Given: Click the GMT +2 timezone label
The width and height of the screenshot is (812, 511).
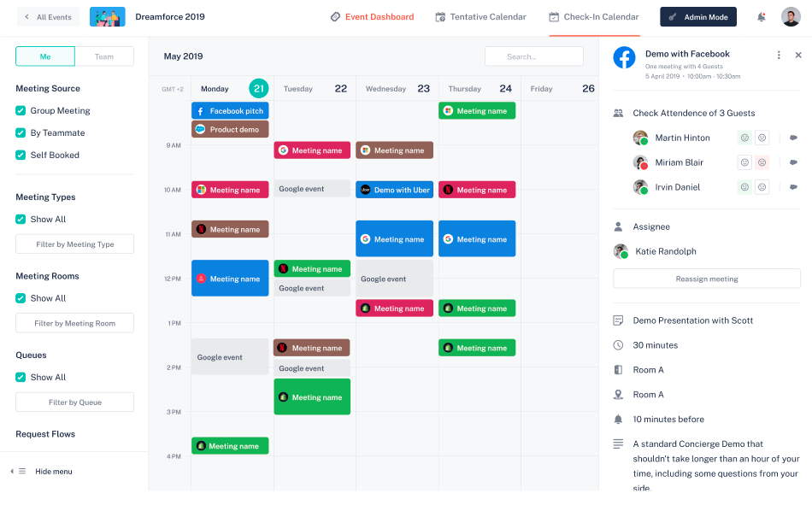Looking at the screenshot, I should (x=173, y=89).
